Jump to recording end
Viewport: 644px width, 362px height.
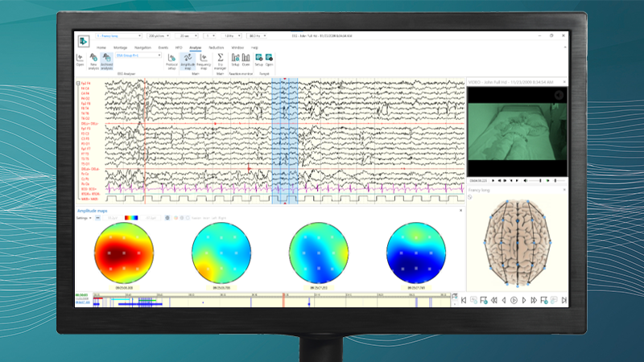coord(564,300)
